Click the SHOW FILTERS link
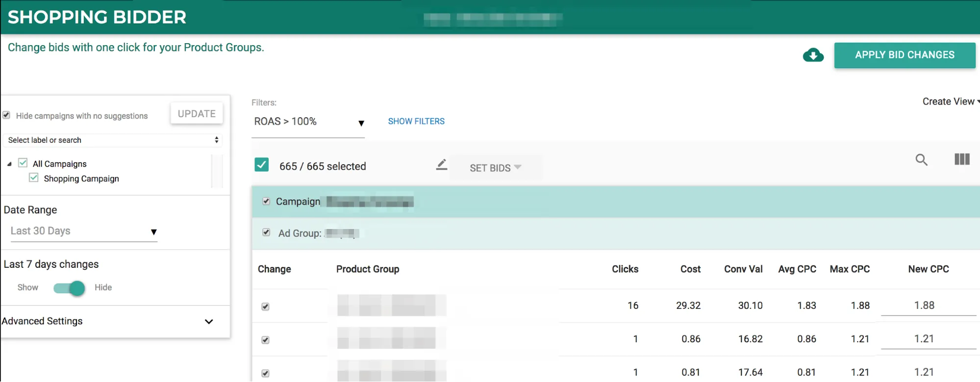 (x=416, y=121)
